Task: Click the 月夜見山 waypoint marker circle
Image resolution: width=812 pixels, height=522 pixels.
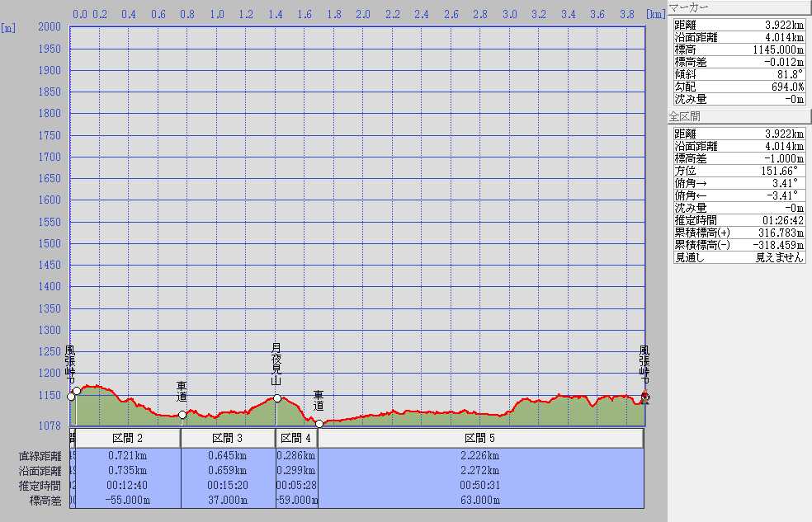Action: 277,398
